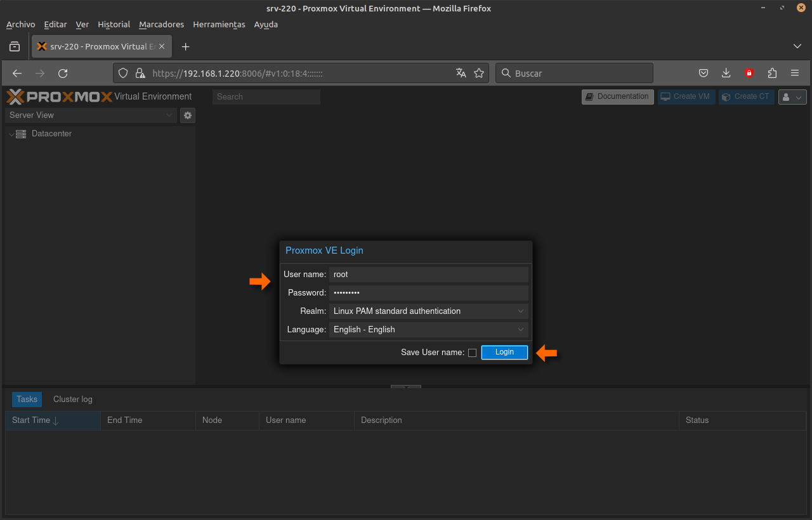Select Datacenter in the resource tree
812x520 pixels.
coord(51,134)
